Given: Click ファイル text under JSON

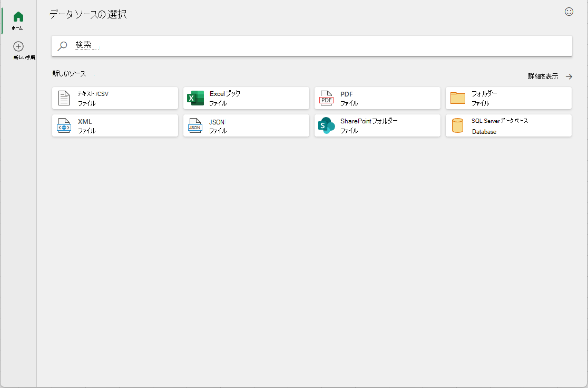Looking at the screenshot, I should [x=218, y=131].
